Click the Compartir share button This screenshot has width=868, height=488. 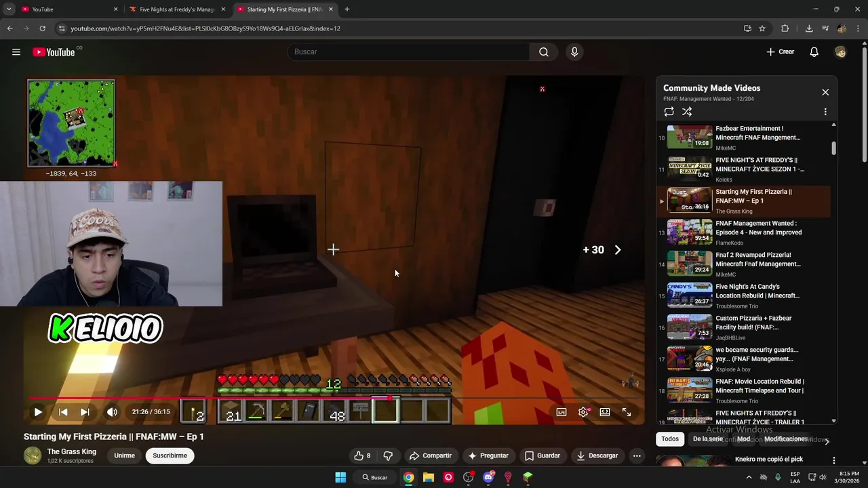coord(430,455)
